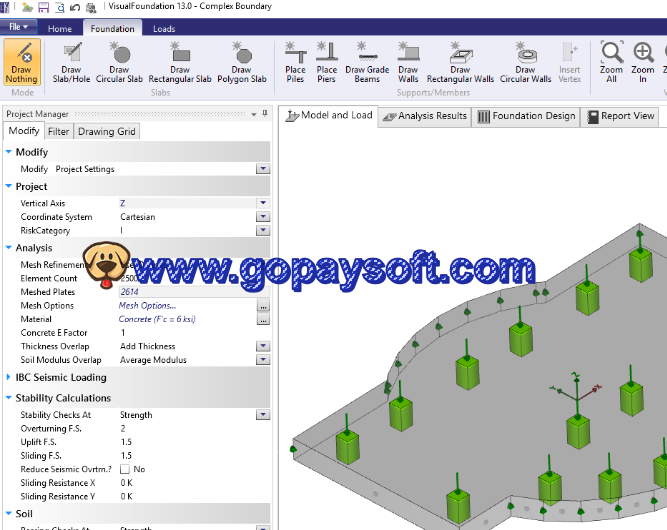The width and height of the screenshot is (667, 530).
Task: Pick the Draw Polygon Slab tool
Action: click(242, 63)
